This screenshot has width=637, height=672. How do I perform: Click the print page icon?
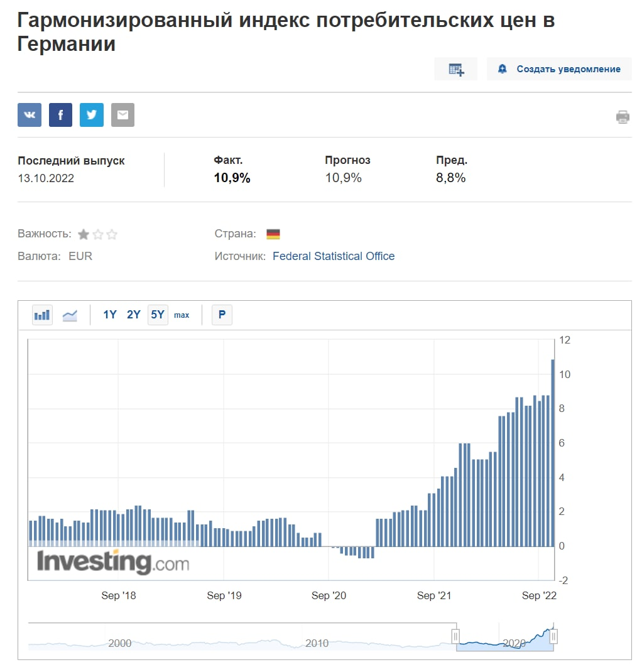(623, 117)
